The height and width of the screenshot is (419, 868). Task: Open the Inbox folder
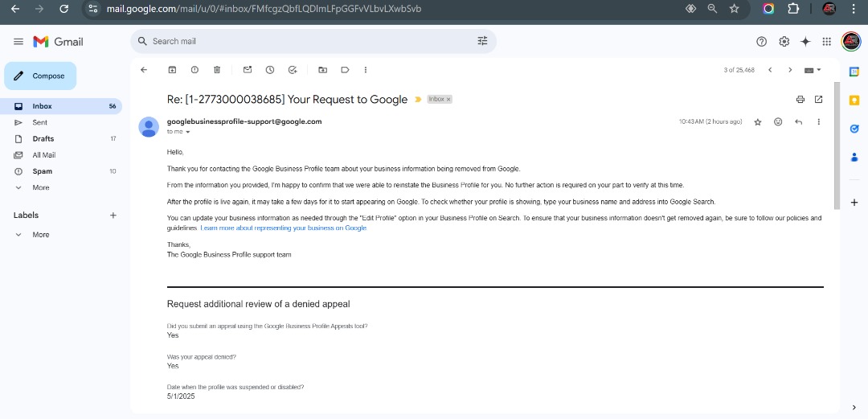(x=61, y=106)
